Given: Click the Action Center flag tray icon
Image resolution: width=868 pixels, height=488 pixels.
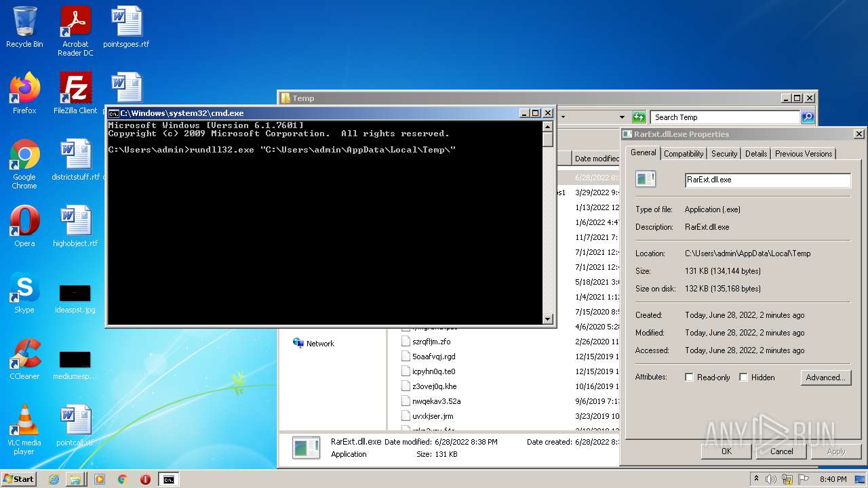Looking at the screenshot, I should (804, 479).
